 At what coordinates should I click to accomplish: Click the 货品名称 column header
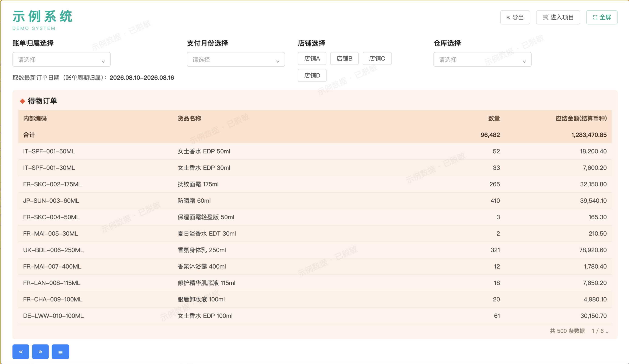(189, 118)
